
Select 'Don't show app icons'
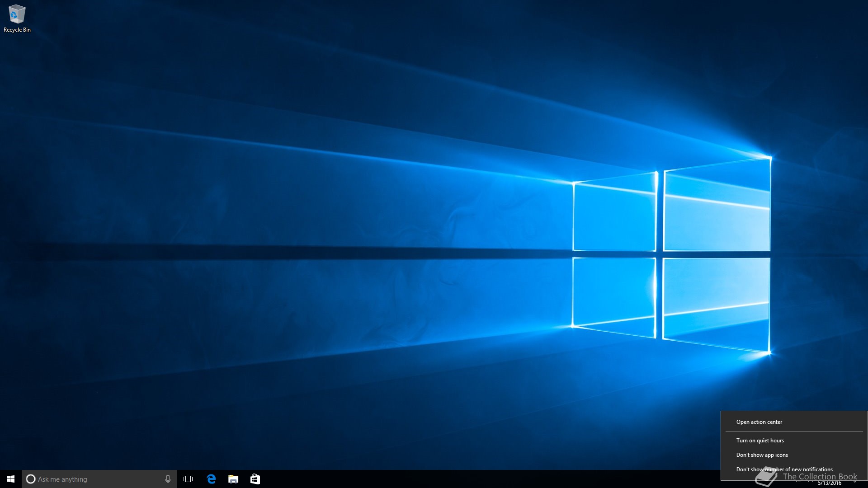(794, 455)
